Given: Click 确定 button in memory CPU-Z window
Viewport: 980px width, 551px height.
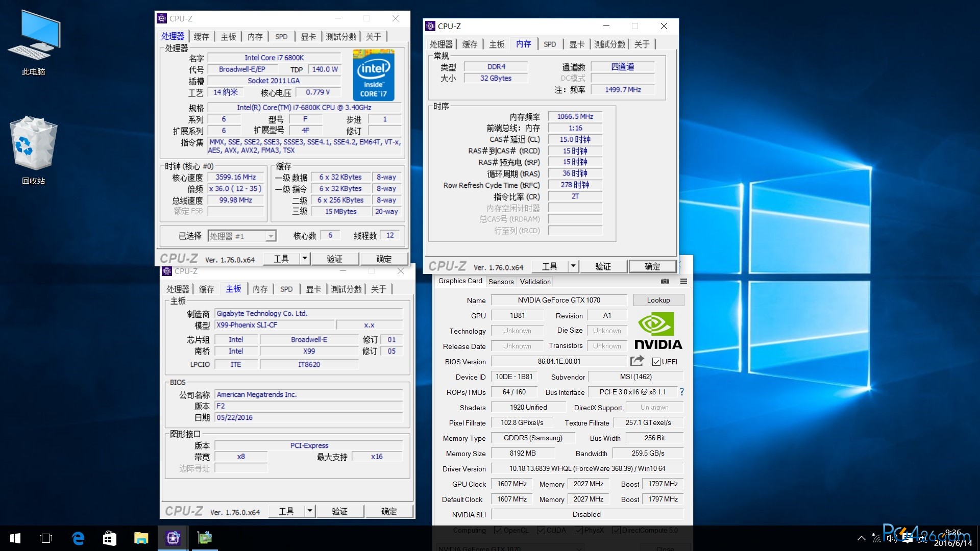Looking at the screenshot, I should click(652, 266).
